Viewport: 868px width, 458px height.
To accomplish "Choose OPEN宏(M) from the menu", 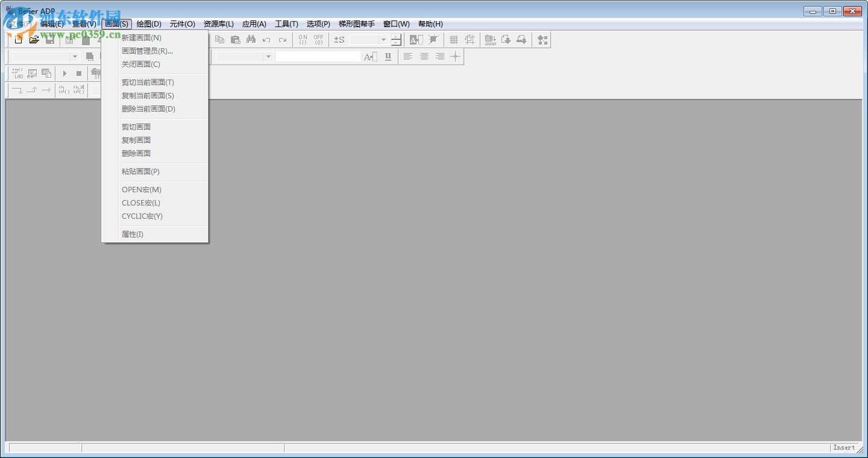I will 155,190.
